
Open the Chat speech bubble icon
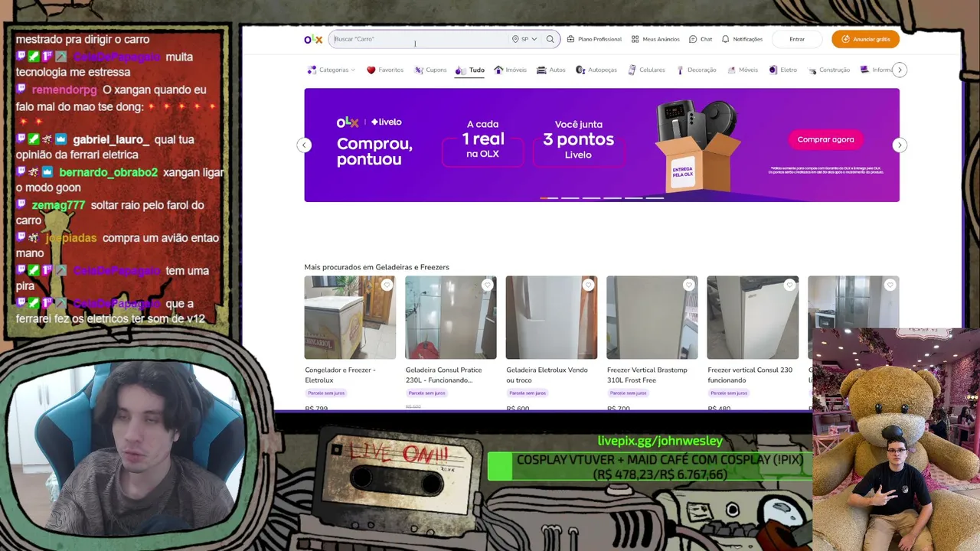point(701,39)
